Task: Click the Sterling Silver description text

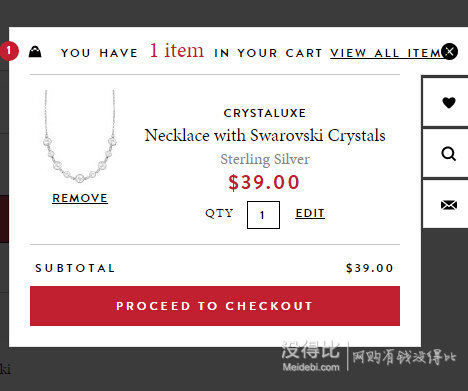Action: 265,159
